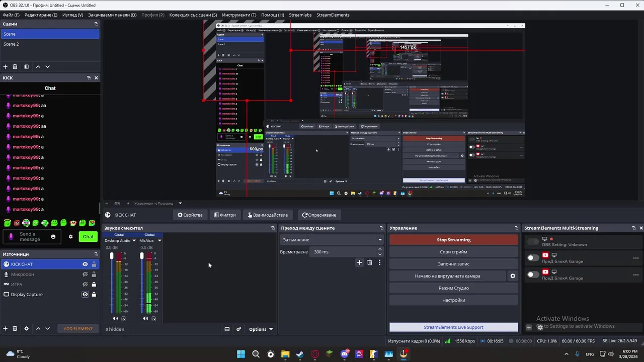Open the Файл menu
The image size is (644, 362).
(x=11, y=15)
